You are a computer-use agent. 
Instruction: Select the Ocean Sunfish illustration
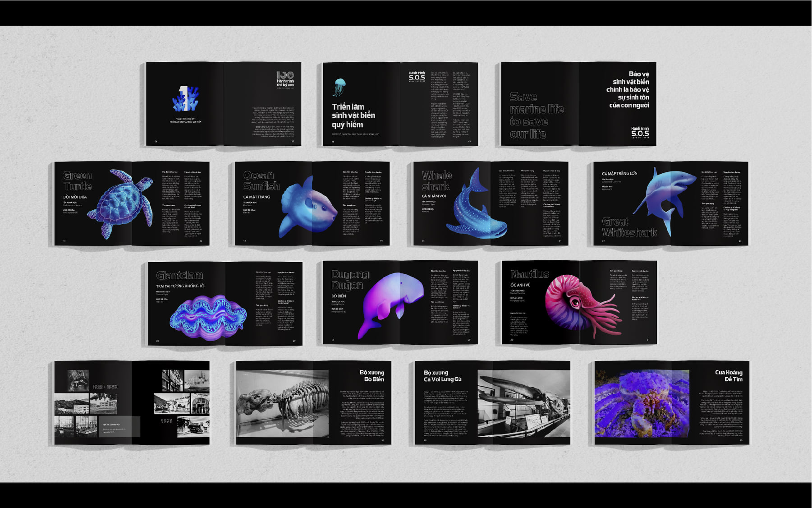(307, 206)
